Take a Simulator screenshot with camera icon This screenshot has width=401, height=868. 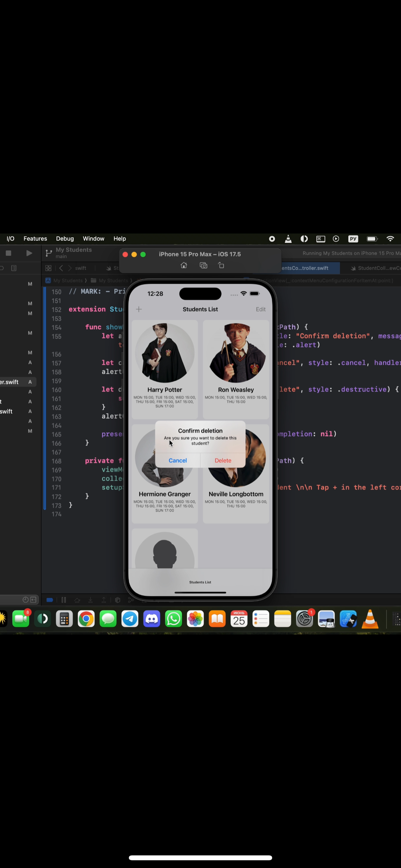pyautogui.click(x=203, y=265)
